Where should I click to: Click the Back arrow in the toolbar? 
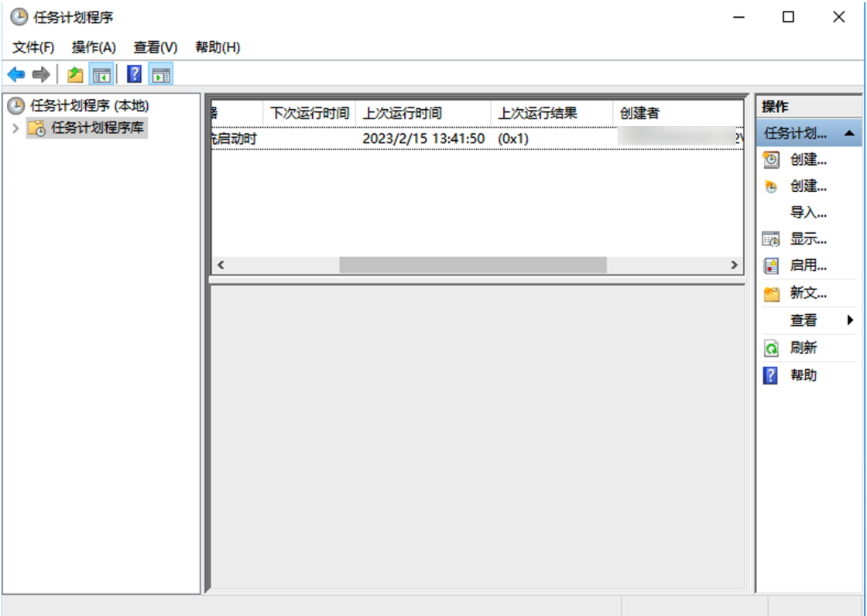coord(15,74)
